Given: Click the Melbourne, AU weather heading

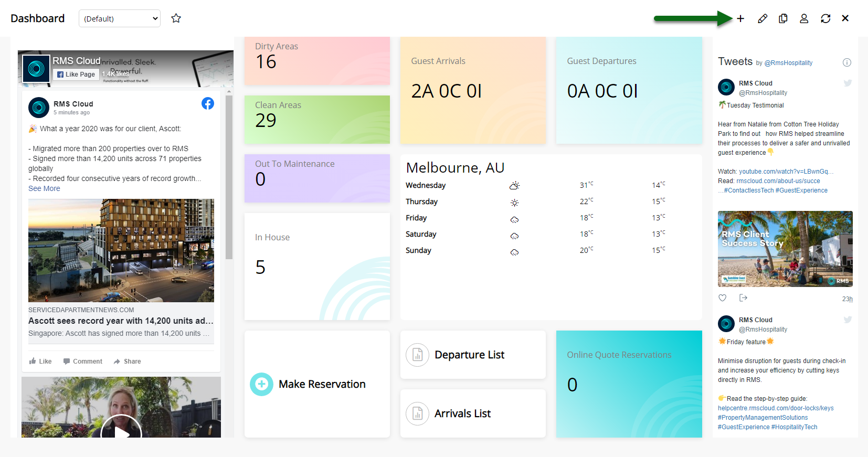Looking at the screenshot, I should click(x=455, y=167).
